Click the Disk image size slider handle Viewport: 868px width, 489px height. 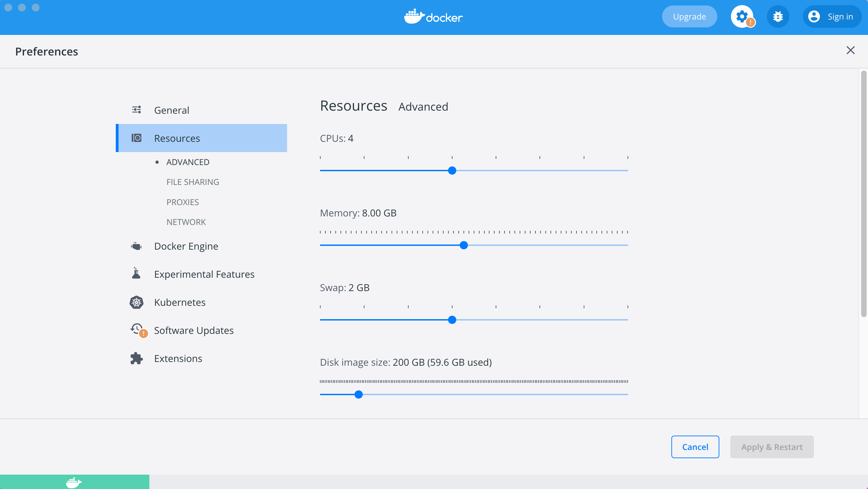(359, 394)
